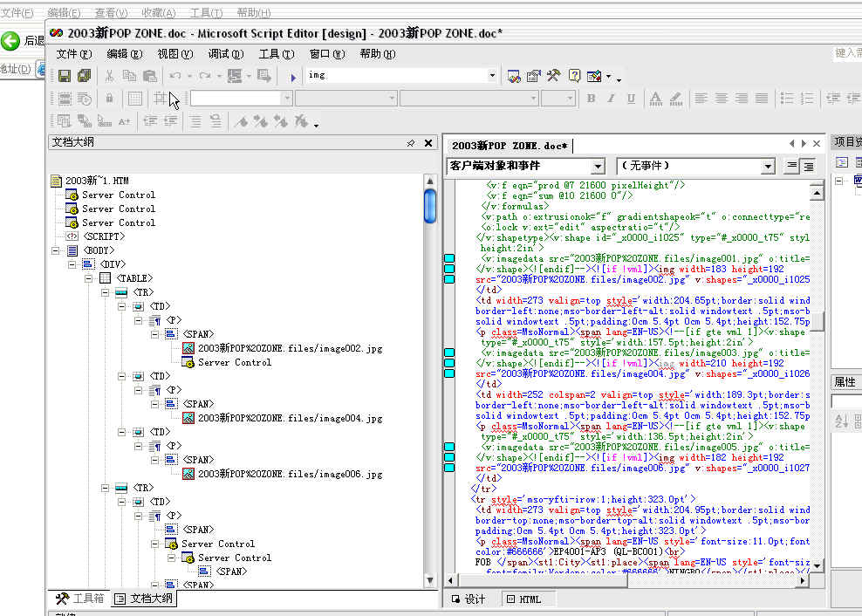Viewport: 862px width, 616px height.
Task: Switch to the 工具箱 toolbox tab
Action: pos(80,599)
